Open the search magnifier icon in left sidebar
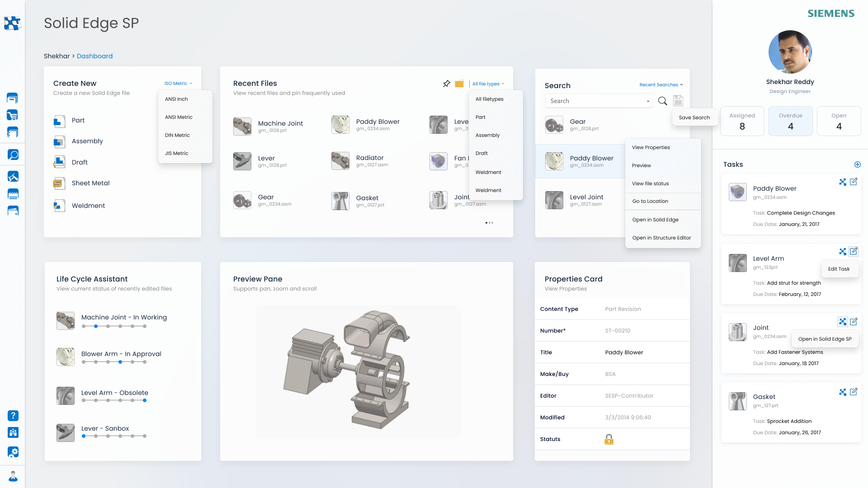The width and height of the screenshot is (868, 488). [13, 155]
